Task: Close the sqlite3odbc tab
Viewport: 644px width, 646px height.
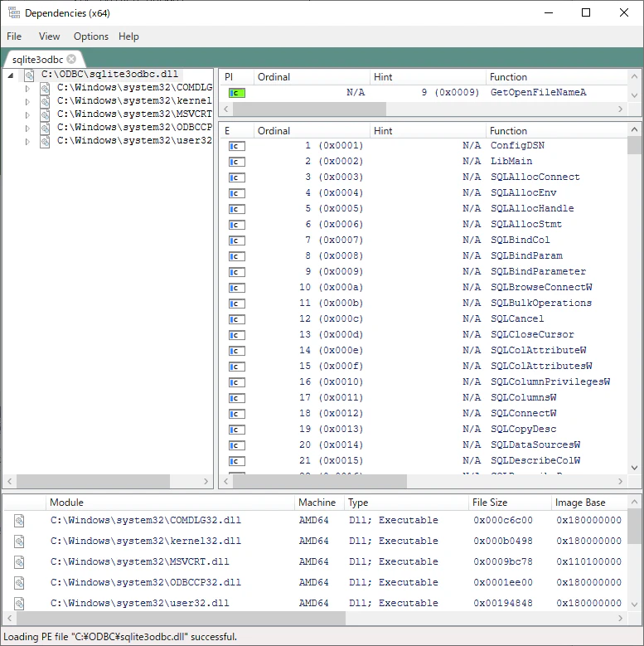Action: 71,60
